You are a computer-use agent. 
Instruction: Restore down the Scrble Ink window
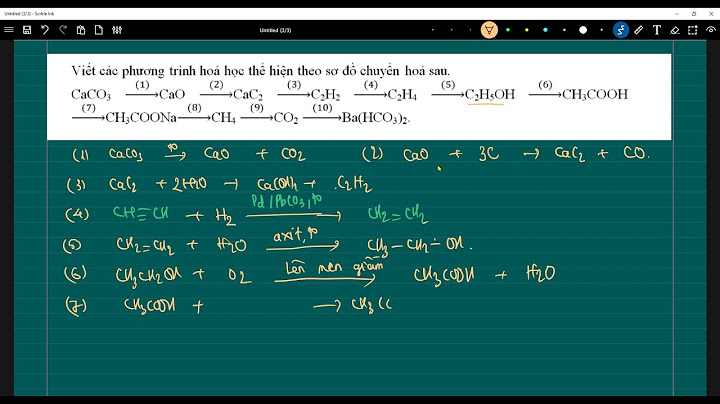pyautogui.click(x=694, y=14)
